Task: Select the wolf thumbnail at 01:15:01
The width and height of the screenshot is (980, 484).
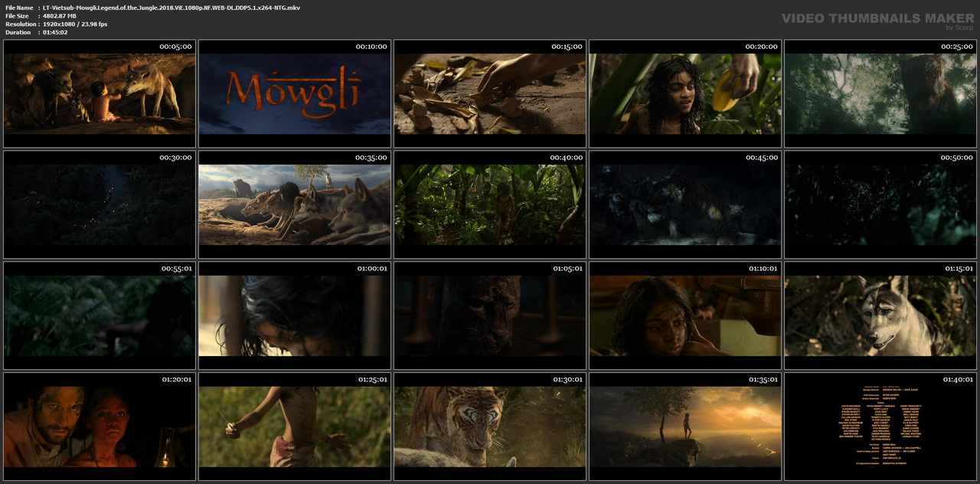Action: [880, 316]
